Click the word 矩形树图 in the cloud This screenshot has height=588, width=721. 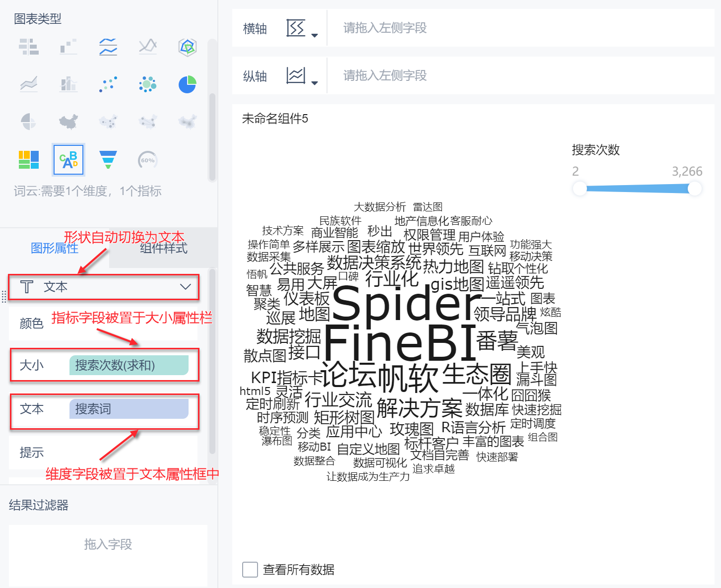point(344,417)
